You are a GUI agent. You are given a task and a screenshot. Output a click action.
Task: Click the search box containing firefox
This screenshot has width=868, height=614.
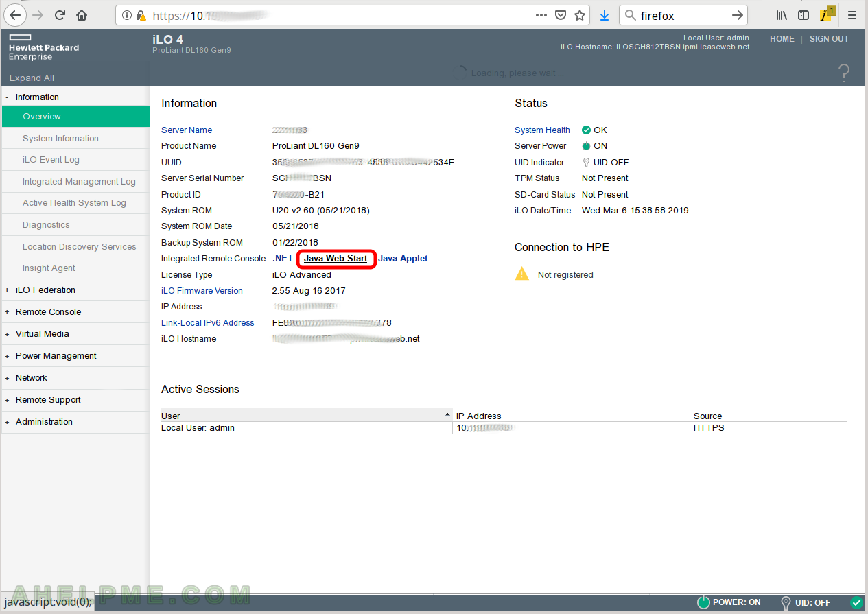[x=682, y=15]
